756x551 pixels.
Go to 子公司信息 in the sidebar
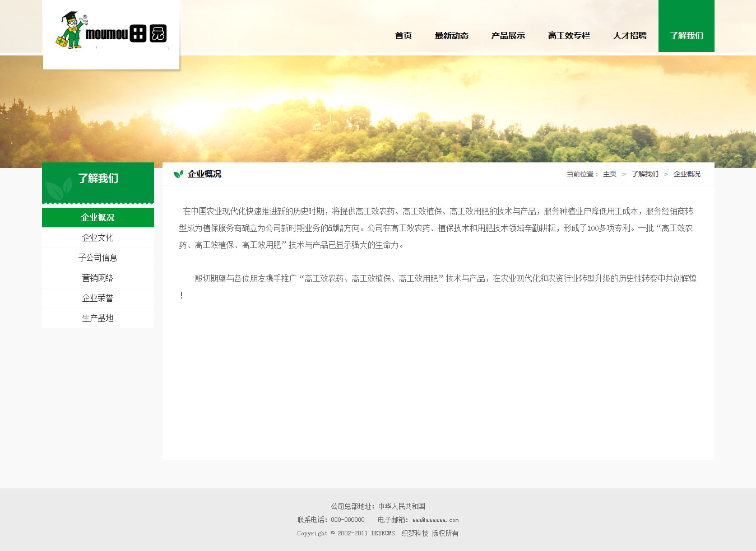pyautogui.click(x=98, y=258)
